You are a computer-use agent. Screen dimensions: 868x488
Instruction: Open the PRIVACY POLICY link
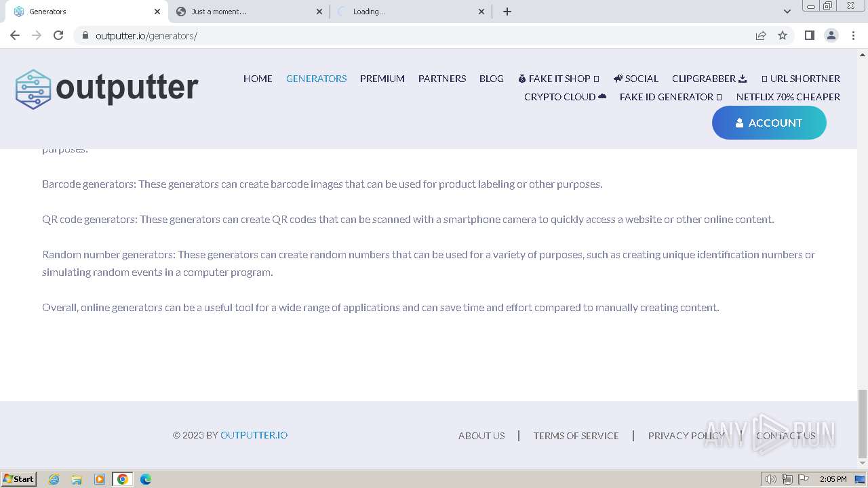pos(686,436)
